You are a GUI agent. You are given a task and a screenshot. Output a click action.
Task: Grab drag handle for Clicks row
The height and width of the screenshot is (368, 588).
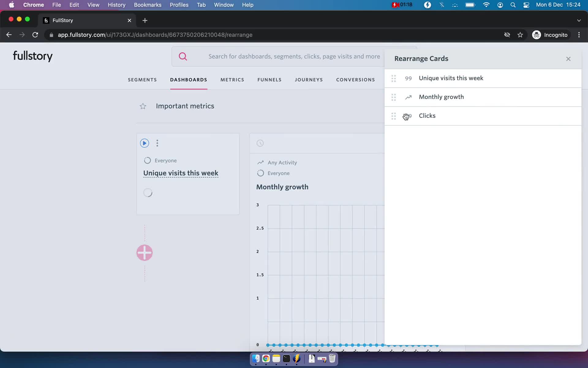[x=394, y=116]
